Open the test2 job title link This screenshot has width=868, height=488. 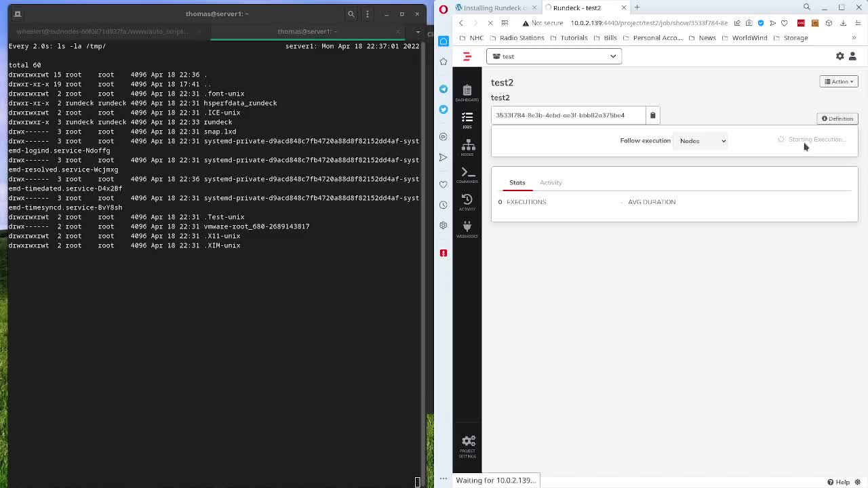tap(502, 82)
